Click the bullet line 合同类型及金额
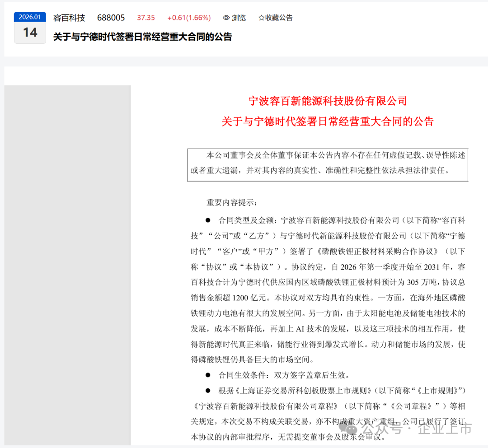Screen dimensions: 488x448 point(335,220)
